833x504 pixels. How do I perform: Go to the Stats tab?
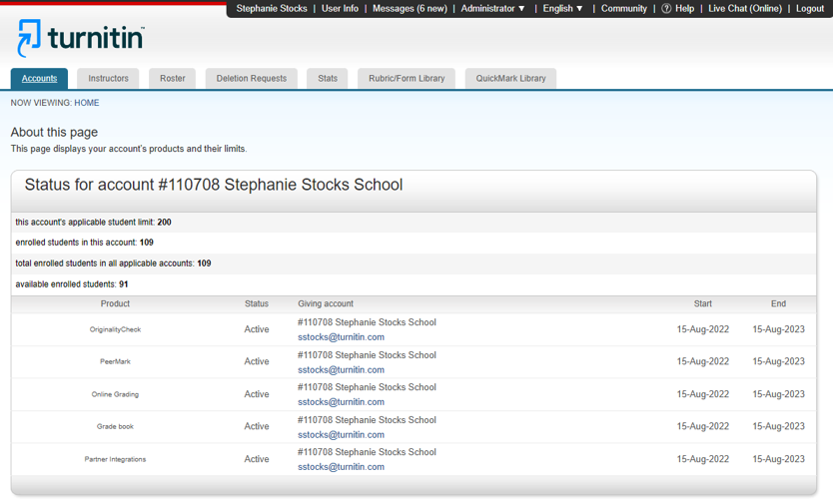pos(328,78)
